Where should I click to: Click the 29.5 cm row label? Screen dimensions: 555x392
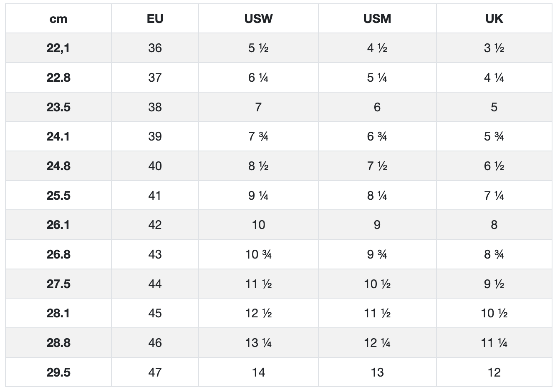coord(58,372)
